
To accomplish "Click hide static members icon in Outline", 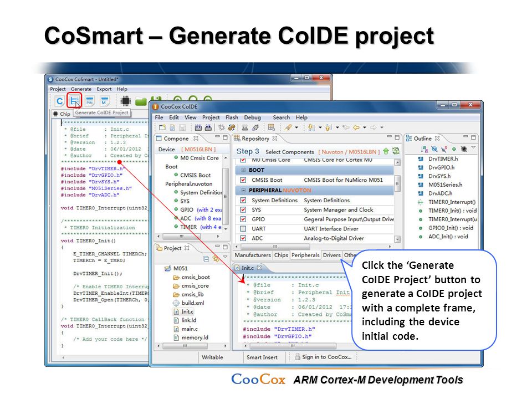I will (444, 149).
